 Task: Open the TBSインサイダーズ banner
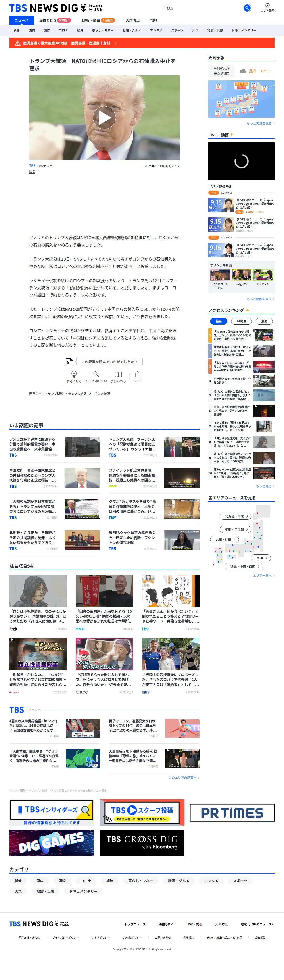coord(52,813)
